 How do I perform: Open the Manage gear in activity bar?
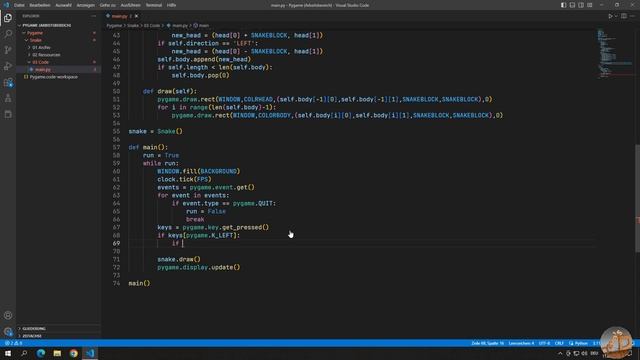point(8,331)
